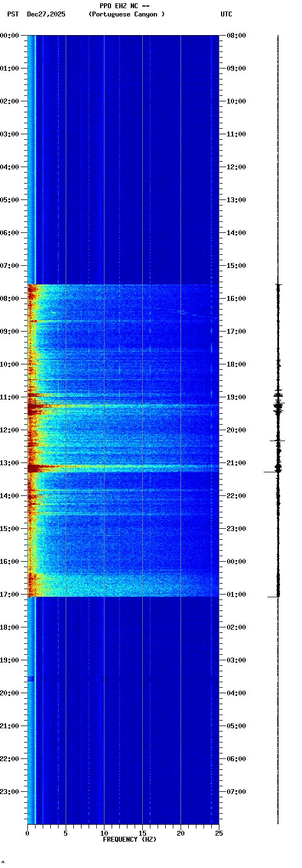Click the UTC '21:00' time label
This screenshot has width=302, height=868.
(236, 463)
